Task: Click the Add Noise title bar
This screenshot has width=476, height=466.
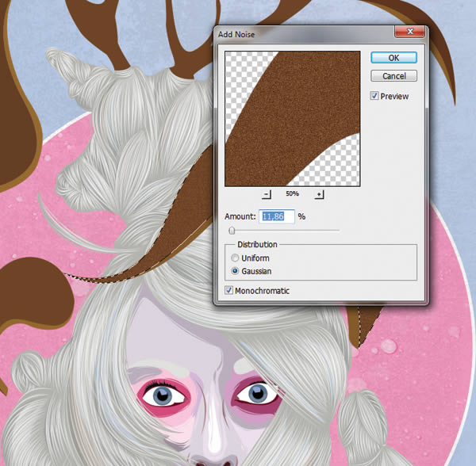Action: (305, 34)
